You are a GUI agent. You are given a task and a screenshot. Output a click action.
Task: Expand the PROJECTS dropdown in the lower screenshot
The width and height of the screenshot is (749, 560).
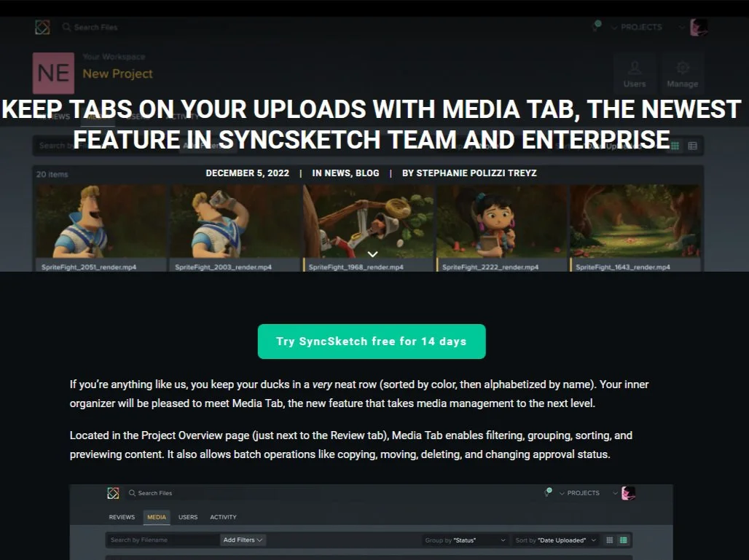tap(579, 493)
